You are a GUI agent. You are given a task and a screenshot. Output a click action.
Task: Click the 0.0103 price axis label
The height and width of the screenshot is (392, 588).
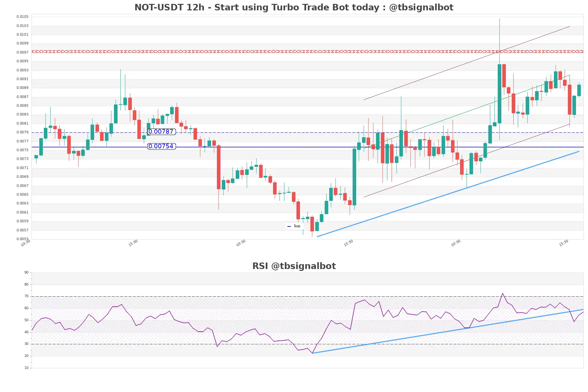click(x=22, y=26)
